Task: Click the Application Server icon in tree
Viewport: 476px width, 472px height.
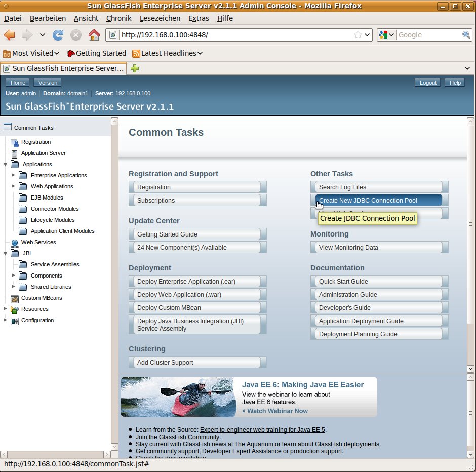Action: coord(14,153)
